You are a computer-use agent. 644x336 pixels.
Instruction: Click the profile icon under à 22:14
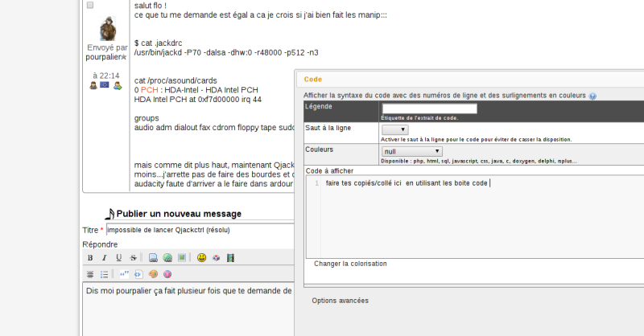click(x=93, y=85)
